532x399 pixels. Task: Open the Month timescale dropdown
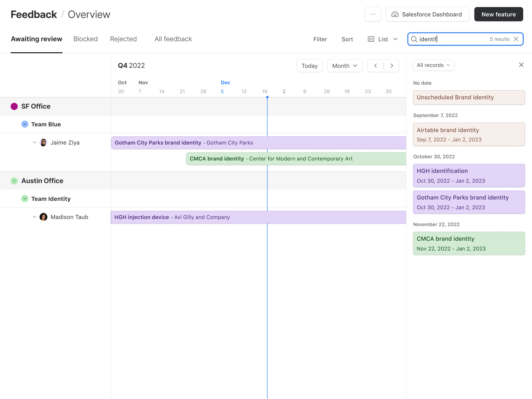pos(345,66)
